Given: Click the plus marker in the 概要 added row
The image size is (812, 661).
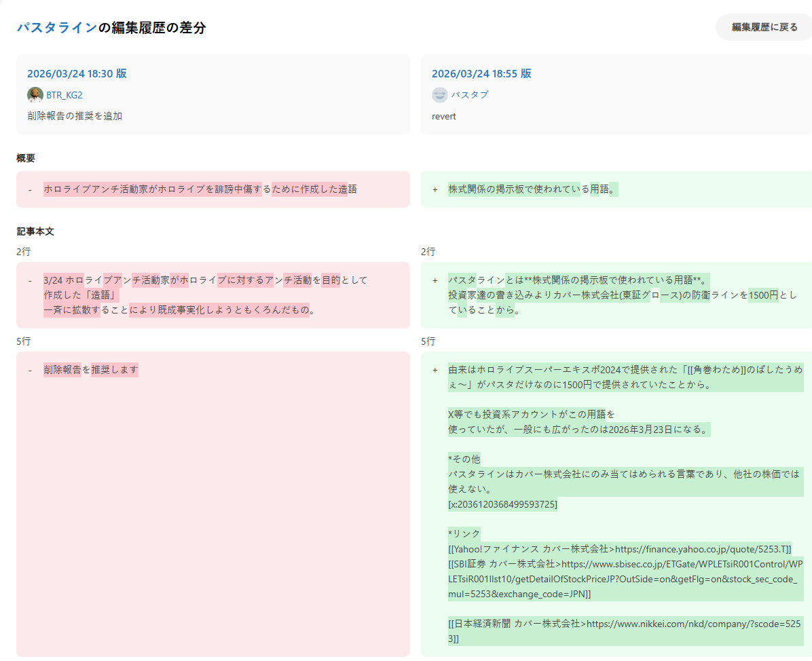Looking at the screenshot, I should point(435,189).
